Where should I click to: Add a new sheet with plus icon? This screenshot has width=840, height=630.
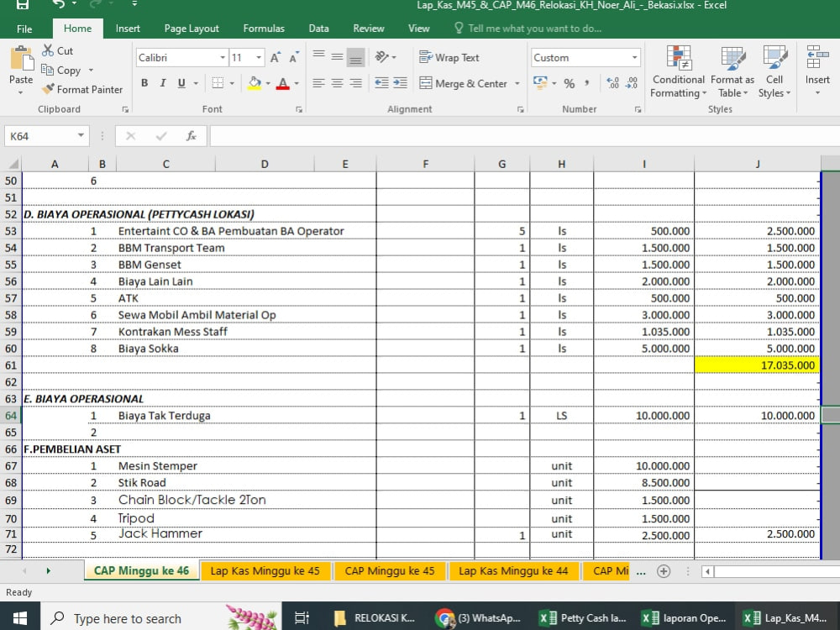click(664, 571)
